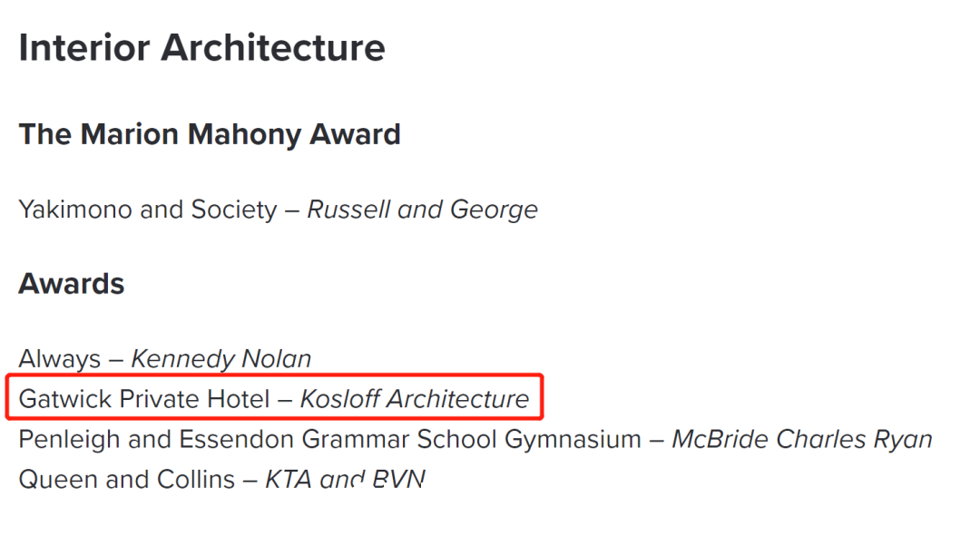
Task: Click the dash between Always and Kennedy Nolan
Action: point(116,360)
